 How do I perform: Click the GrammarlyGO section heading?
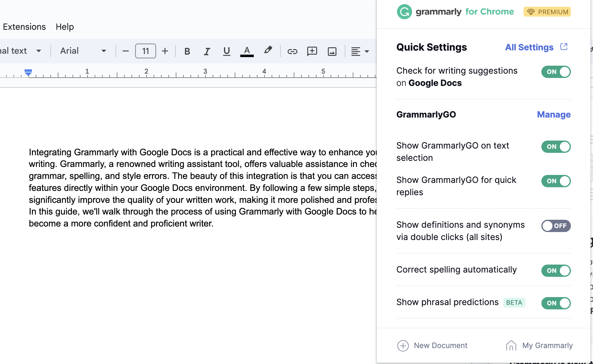point(426,114)
